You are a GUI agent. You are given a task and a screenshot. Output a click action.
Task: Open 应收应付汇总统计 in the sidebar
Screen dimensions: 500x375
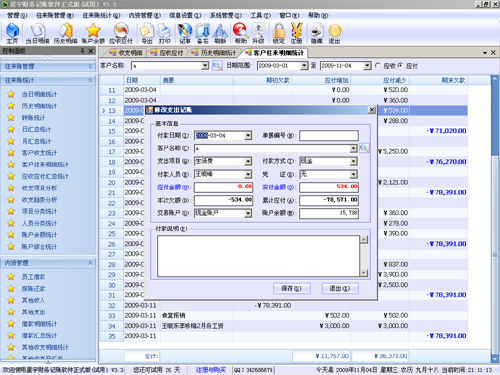45,176
